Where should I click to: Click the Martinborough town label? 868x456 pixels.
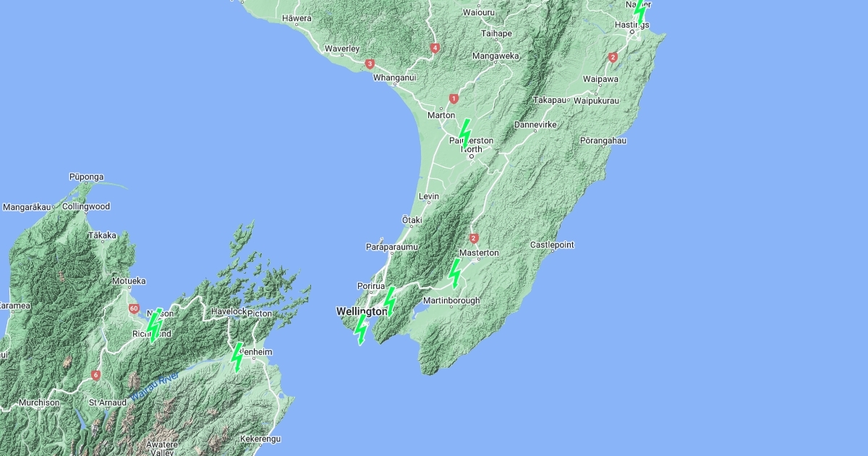pyautogui.click(x=451, y=300)
